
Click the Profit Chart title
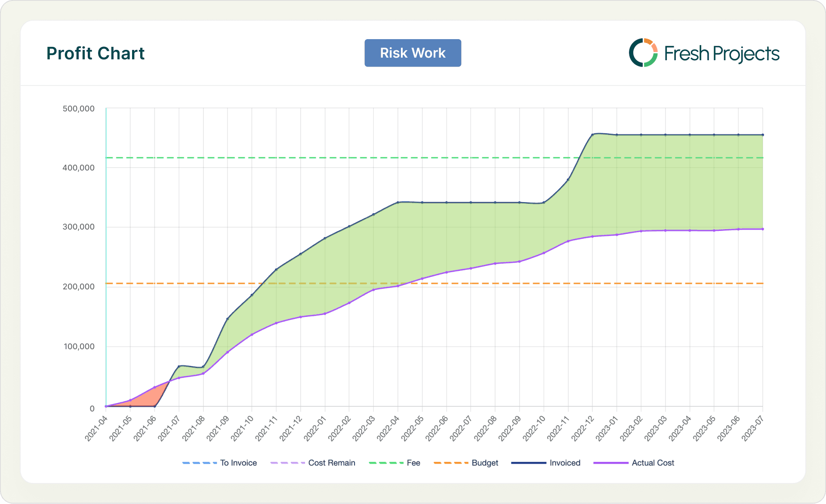[x=96, y=53]
